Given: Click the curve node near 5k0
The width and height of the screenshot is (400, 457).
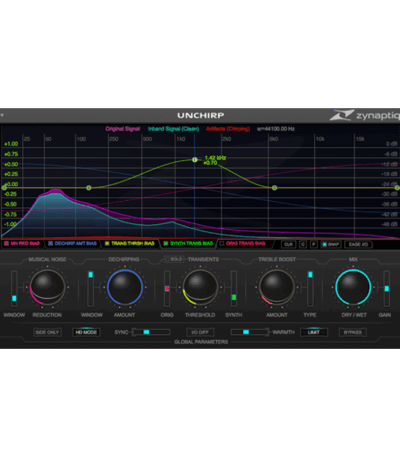Looking at the screenshot, I should [x=274, y=188].
